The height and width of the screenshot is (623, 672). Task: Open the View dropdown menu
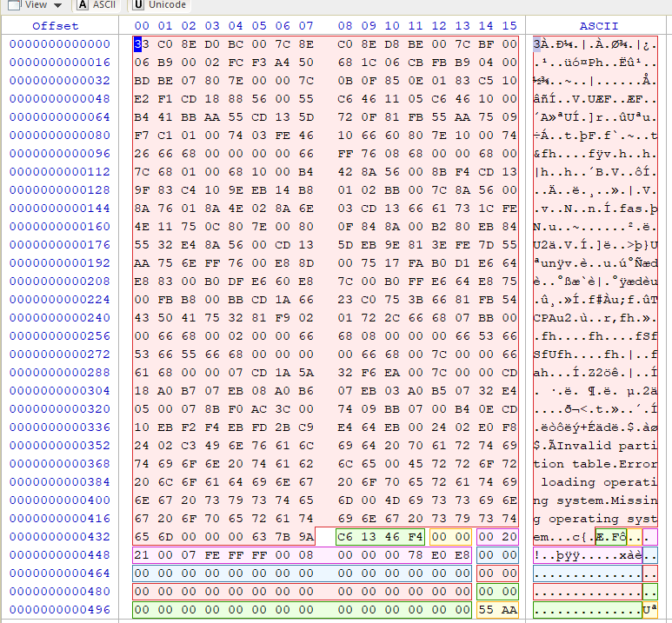pyautogui.click(x=35, y=4)
